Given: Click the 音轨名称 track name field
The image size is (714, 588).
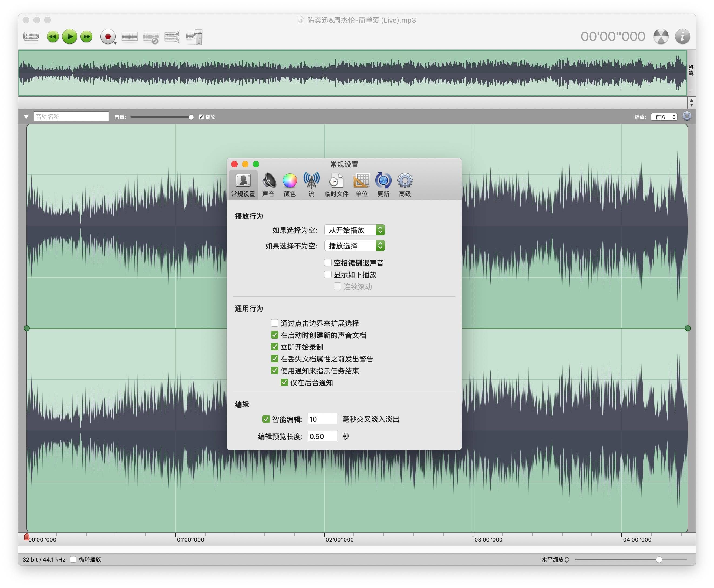Looking at the screenshot, I should point(71,117).
